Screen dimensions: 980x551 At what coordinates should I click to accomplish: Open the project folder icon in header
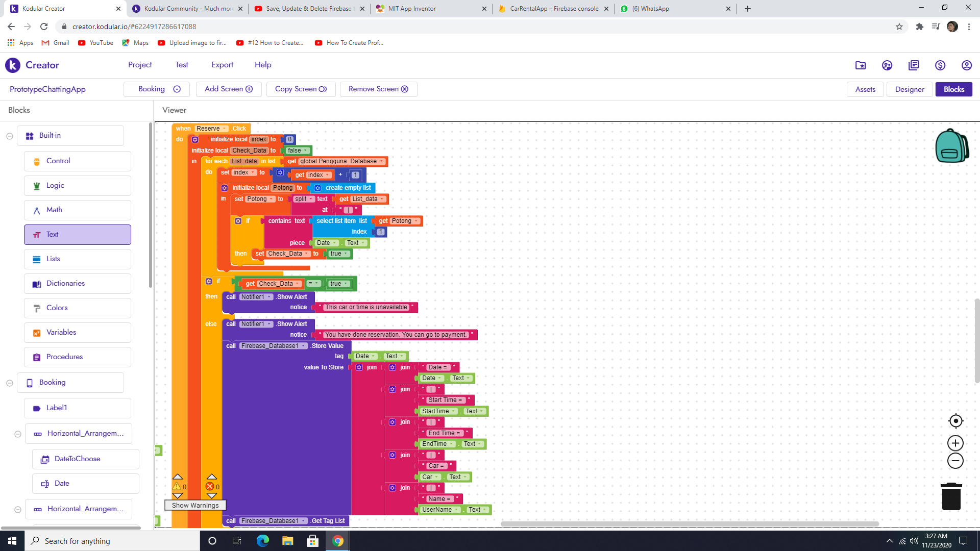point(861,65)
